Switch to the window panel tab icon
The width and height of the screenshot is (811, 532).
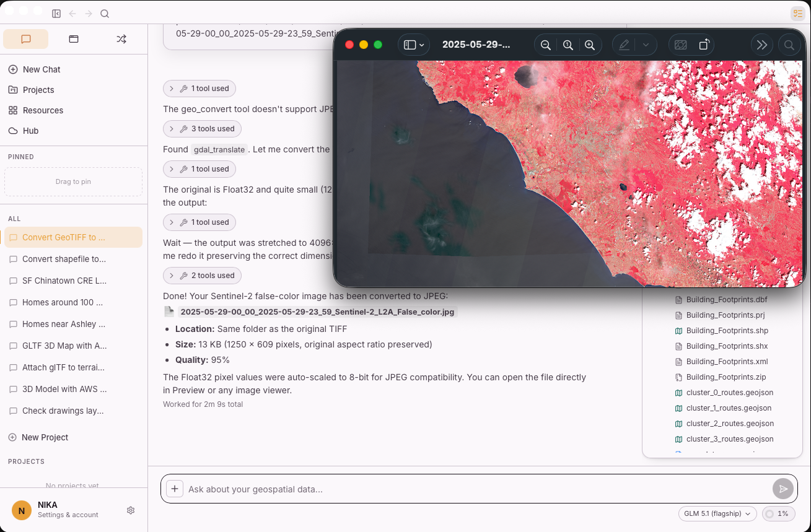click(74, 39)
